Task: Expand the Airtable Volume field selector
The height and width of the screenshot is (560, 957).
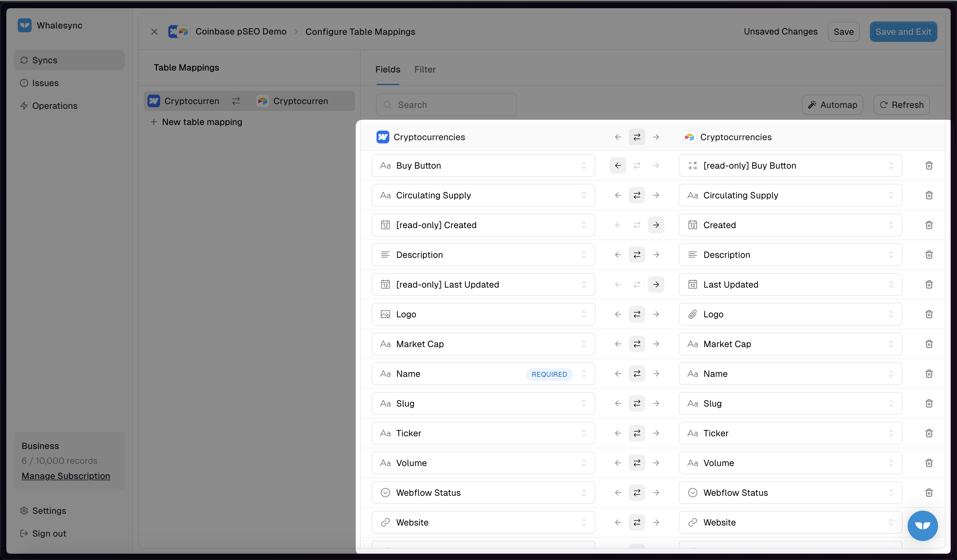Action: (790, 463)
